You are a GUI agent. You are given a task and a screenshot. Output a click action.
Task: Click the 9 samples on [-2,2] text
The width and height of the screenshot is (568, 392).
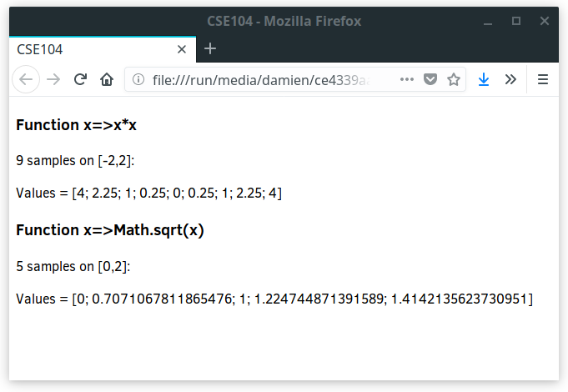(75, 160)
